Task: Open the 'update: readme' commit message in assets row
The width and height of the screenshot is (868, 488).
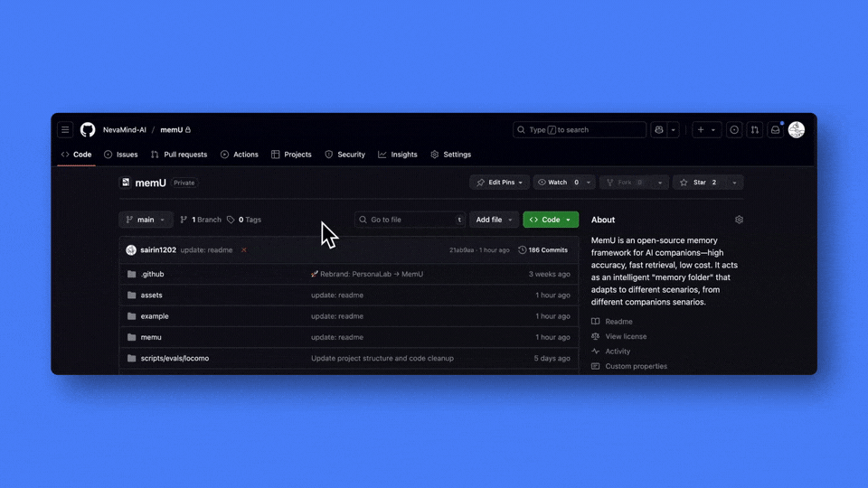Action: 337,295
